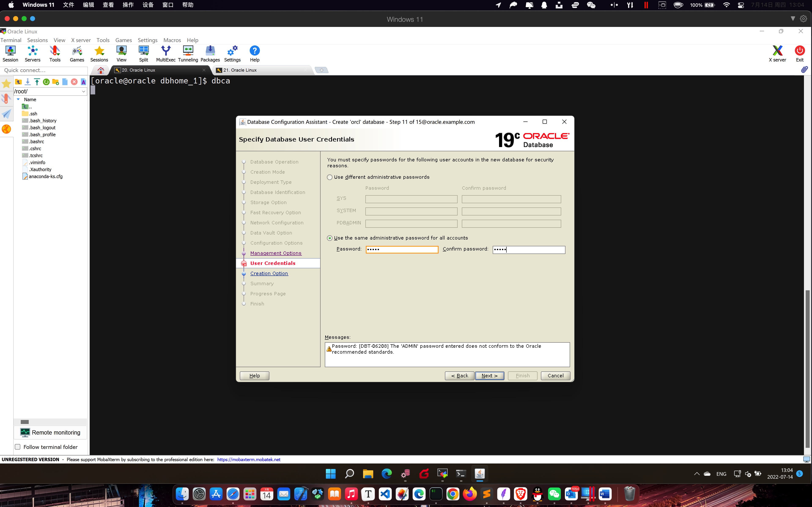Enable Follow terminal folder

[18, 447]
